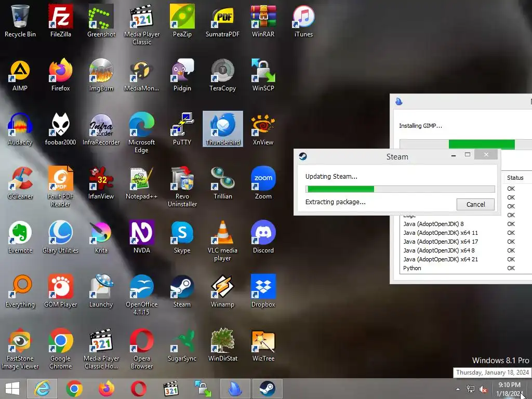Select the Python row in installer list
Image resolution: width=532 pixels, height=399 pixels.
(x=466, y=268)
